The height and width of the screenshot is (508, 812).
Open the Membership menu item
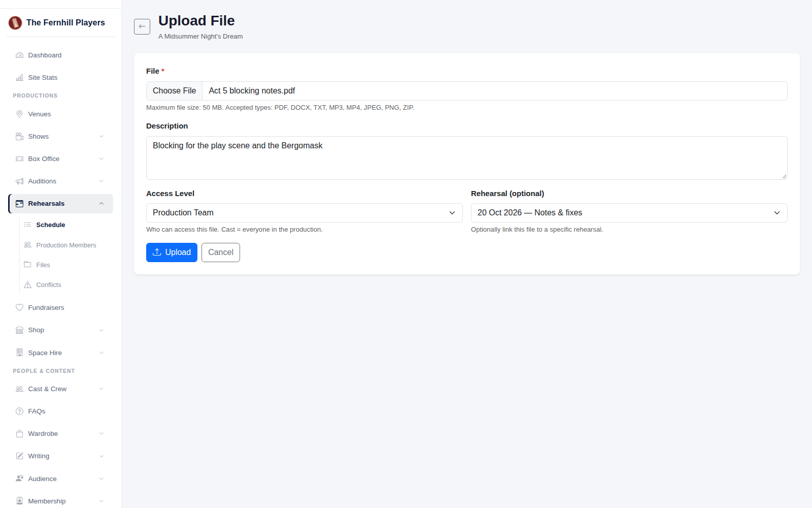pyautogui.click(x=60, y=501)
